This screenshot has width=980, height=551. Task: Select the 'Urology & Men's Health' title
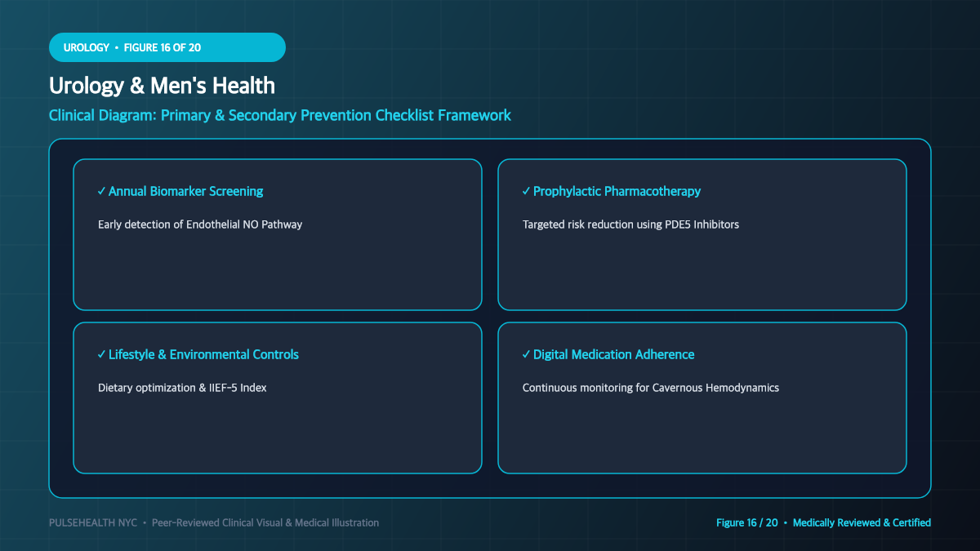coord(162,86)
